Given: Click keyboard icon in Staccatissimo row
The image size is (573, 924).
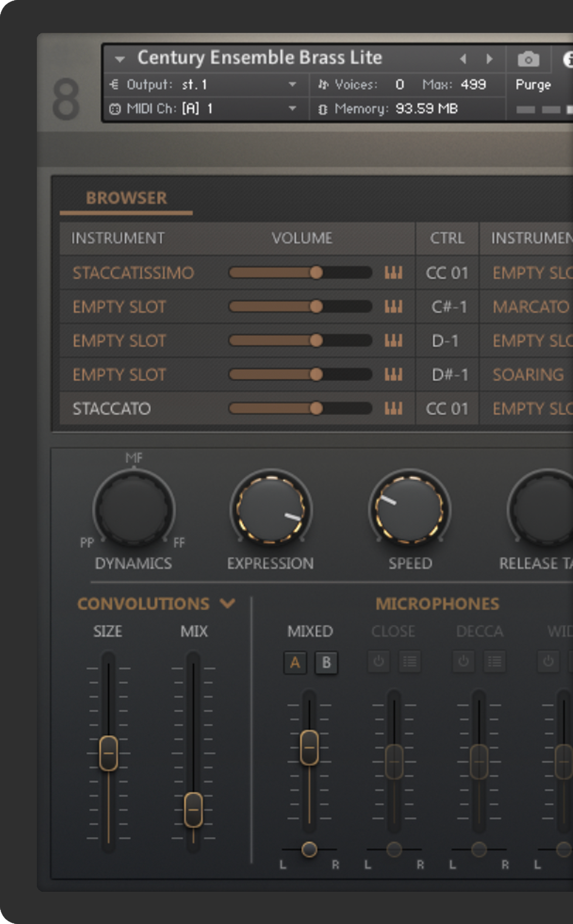Looking at the screenshot, I should pos(393,273).
